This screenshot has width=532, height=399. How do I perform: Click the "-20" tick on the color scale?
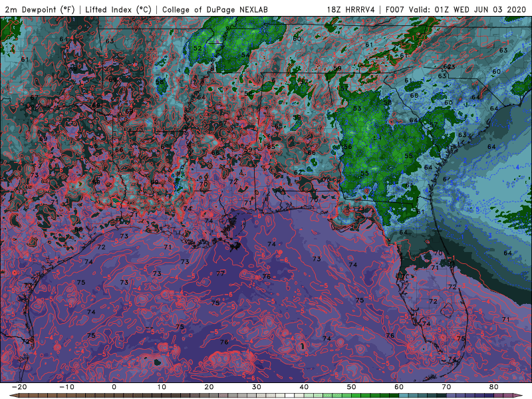[19, 387]
